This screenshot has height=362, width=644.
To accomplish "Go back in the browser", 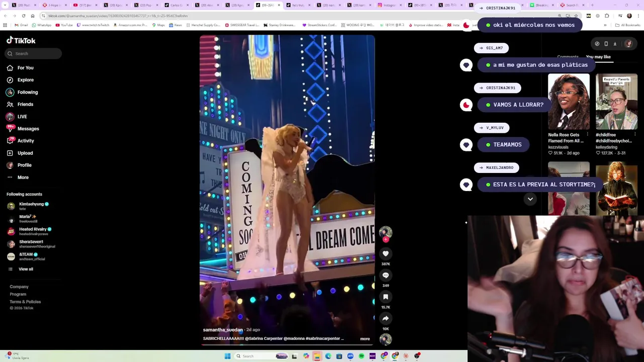I will coord(6,16).
